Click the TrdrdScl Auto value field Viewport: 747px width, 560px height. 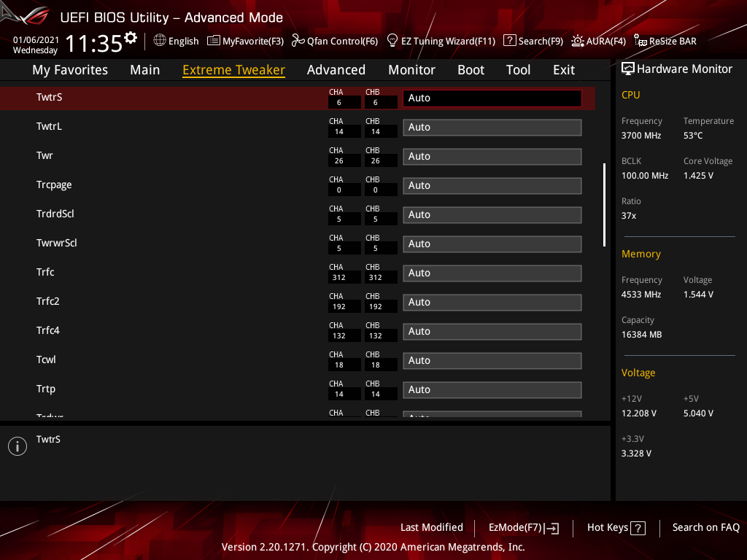(x=492, y=215)
